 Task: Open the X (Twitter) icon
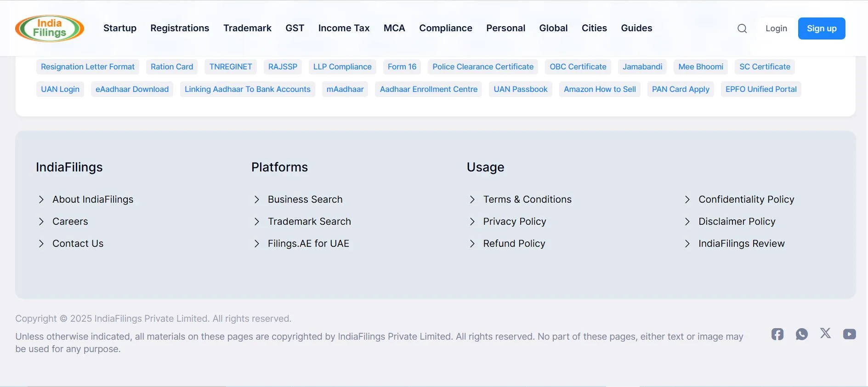pyautogui.click(x=825, y=333)
